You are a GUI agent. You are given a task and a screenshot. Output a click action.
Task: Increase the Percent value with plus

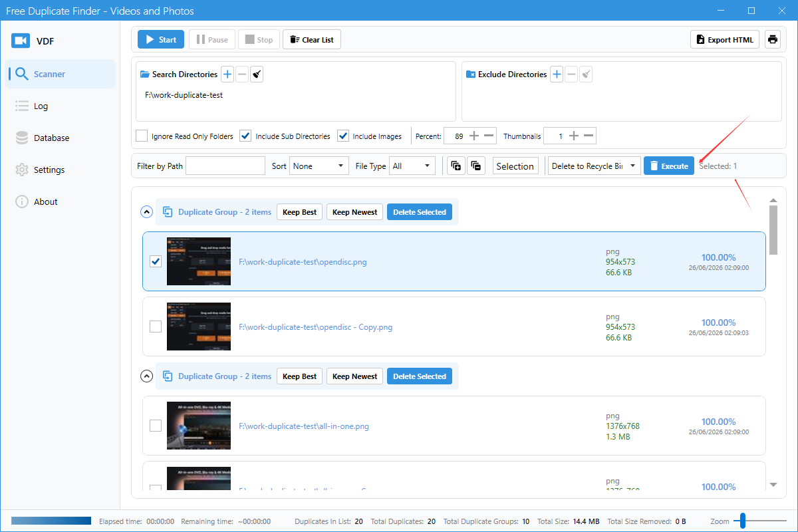click(x=474, y=136)
